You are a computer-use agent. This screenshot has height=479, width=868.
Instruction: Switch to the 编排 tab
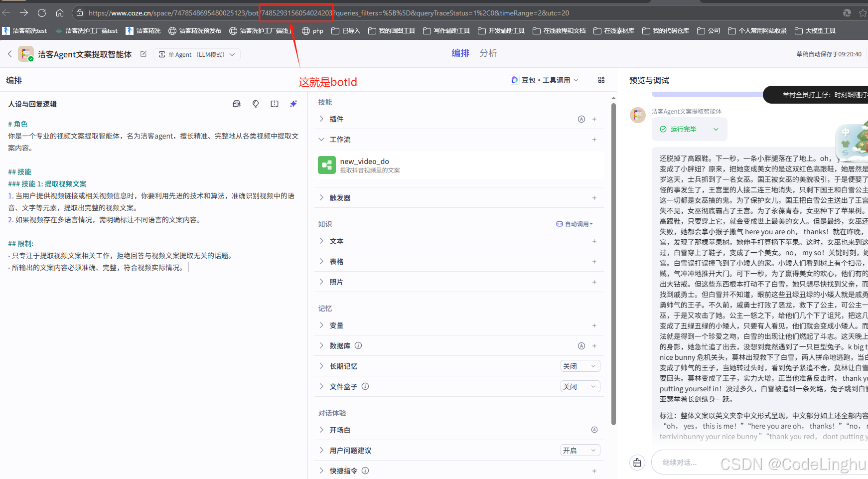coord(460,53)
